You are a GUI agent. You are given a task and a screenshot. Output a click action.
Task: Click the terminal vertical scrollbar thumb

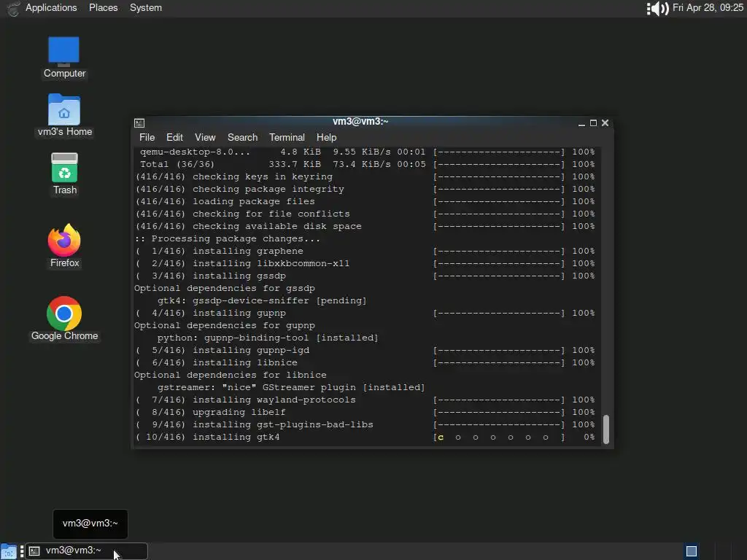coord(606,429)
